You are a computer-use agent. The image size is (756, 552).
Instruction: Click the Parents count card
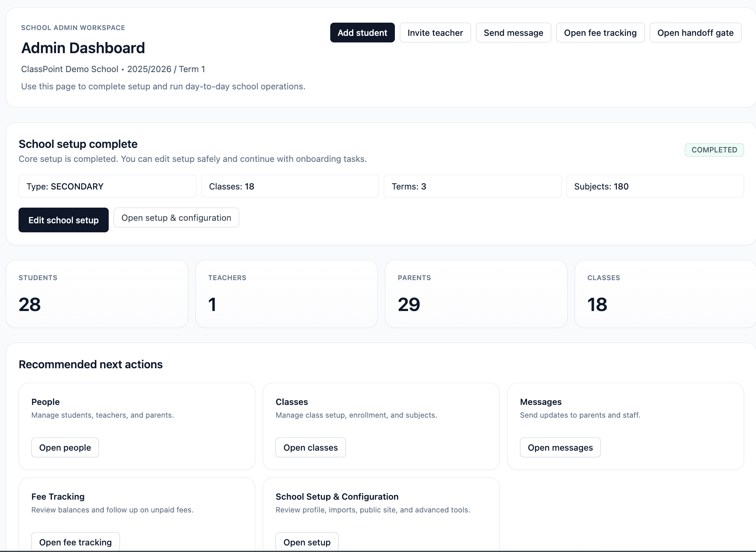(x=476, y=294)
